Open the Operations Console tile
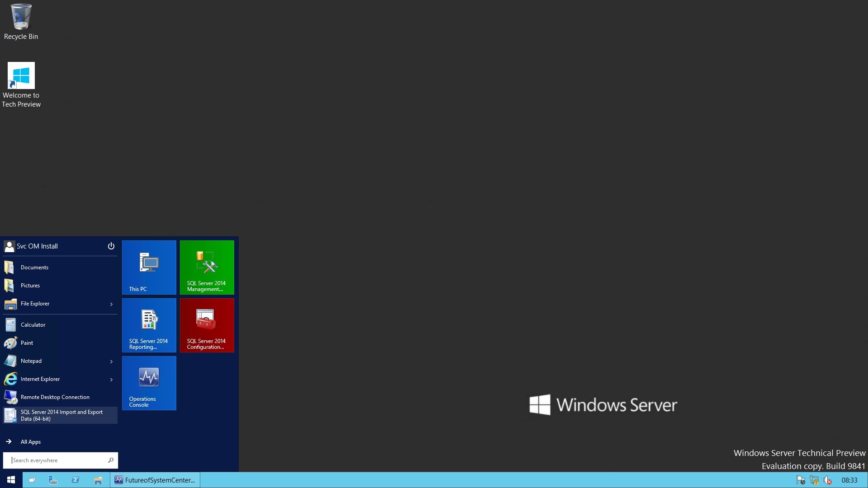This screenshot has height=488, width=868. click(x=149, y=383)
